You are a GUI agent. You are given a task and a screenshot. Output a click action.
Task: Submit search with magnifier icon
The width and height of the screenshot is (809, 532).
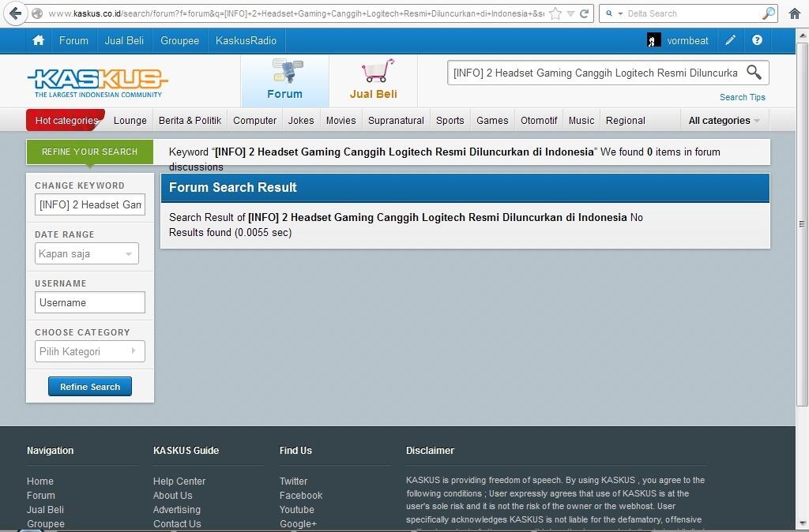(x=754, y=72)
